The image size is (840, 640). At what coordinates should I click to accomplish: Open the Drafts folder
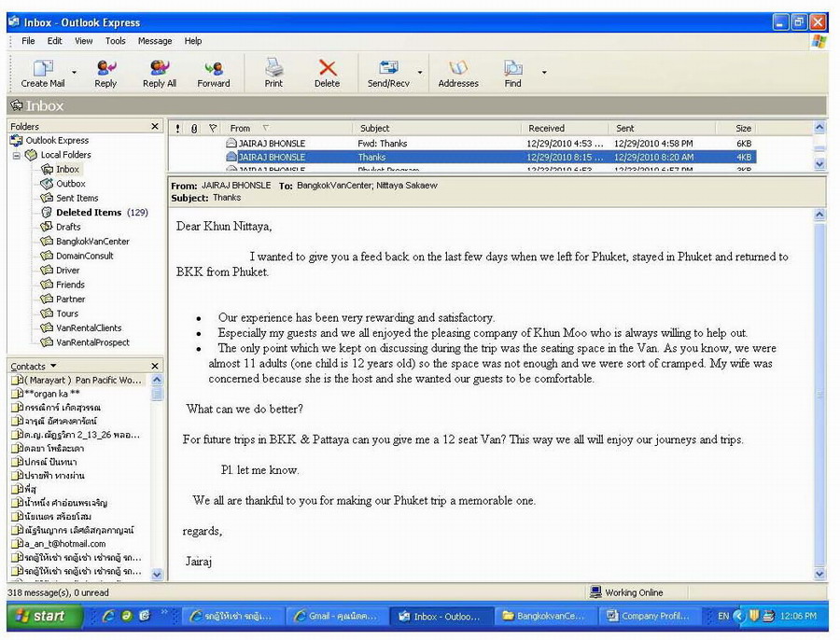click(68, 227)
